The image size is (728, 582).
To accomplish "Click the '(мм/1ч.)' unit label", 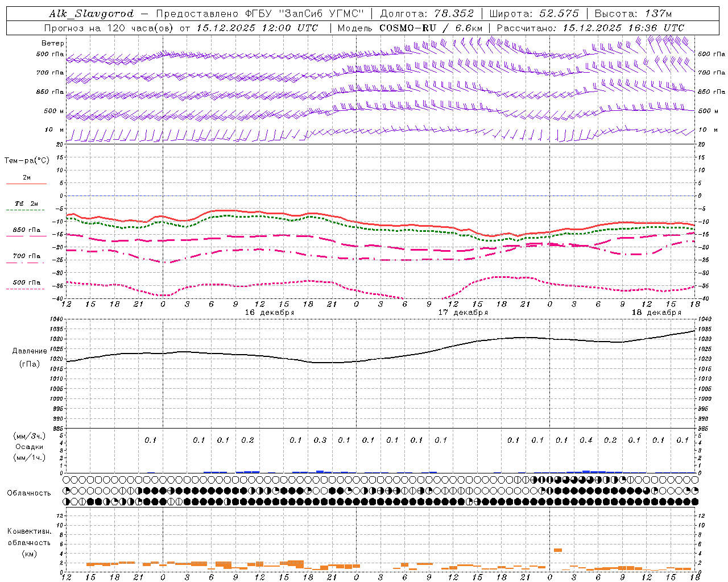I will 30,458.
